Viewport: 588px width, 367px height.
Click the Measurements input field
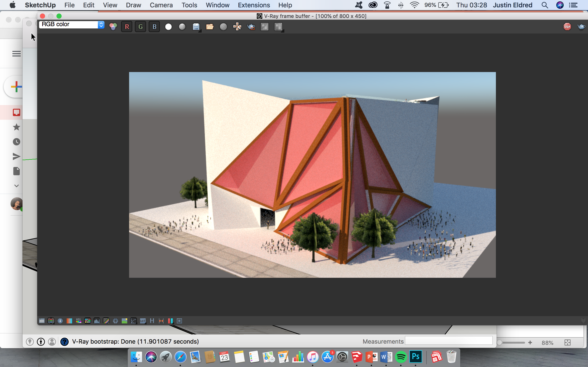click(x=449, y=341)
